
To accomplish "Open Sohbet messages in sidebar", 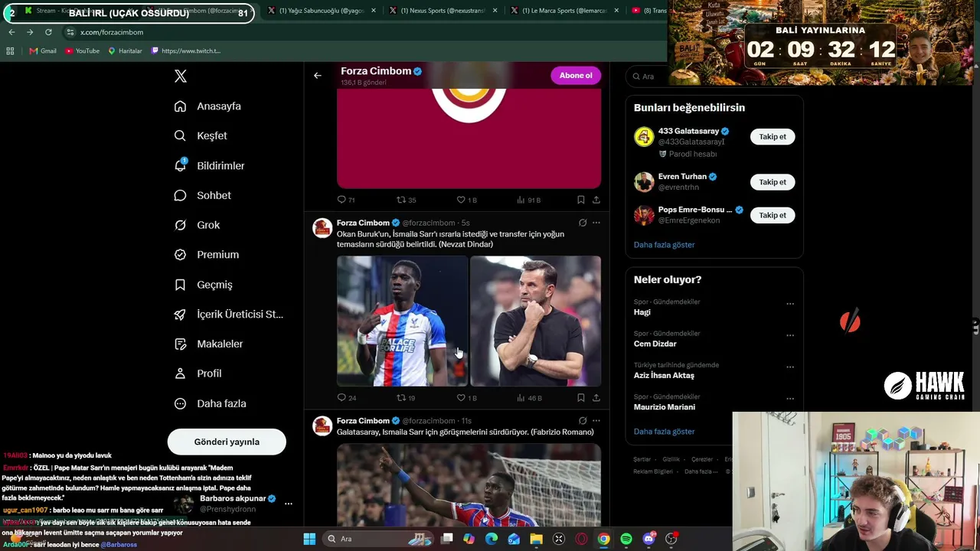I will click(202, 195).
